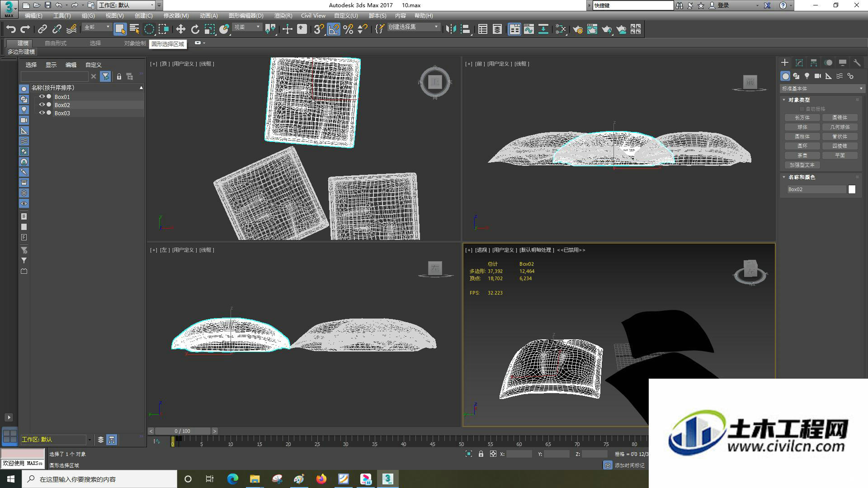Open the 修改器(M) menu

[176, 15]
